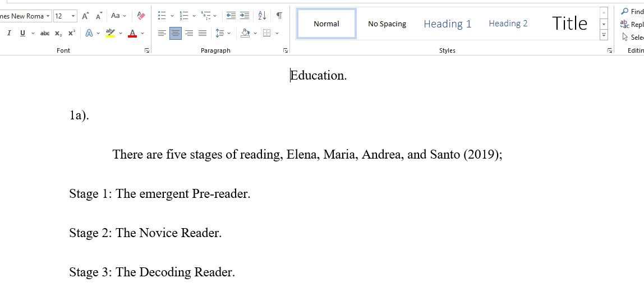Screen dimensions: 644x301
Task: Click 'Stage 1: The emergent Pre-reader.' line
Action: click(160, 194)
